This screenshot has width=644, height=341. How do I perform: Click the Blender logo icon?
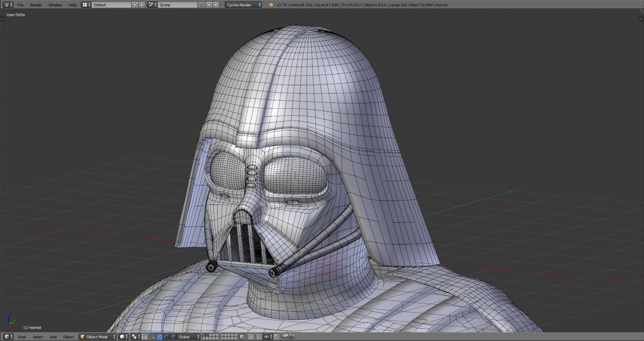(270, 5)
